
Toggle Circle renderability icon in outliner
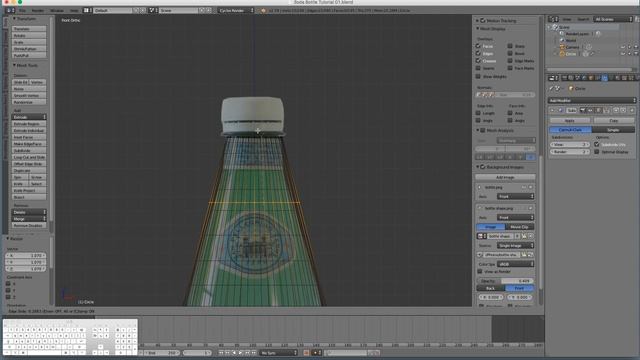636,53
